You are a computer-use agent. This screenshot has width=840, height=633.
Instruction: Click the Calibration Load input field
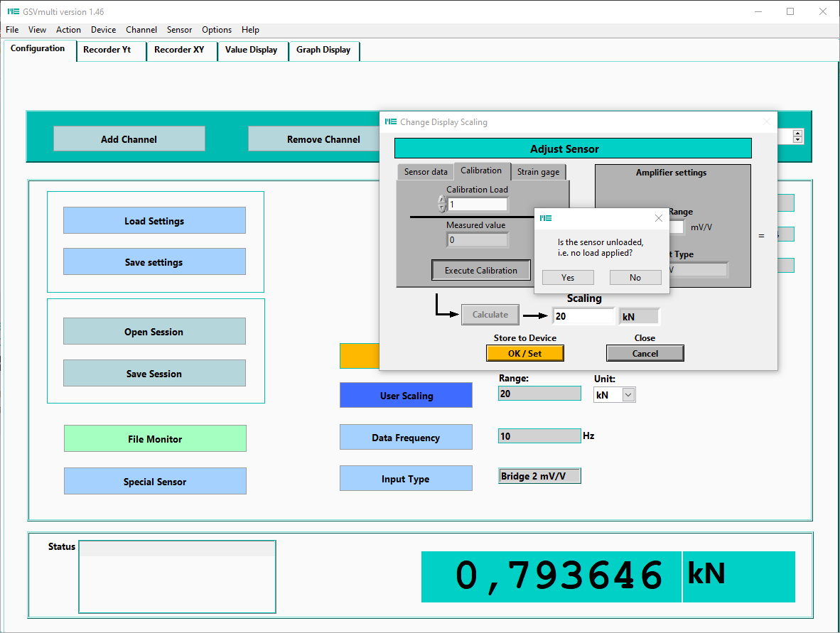(x=477, y=205)
